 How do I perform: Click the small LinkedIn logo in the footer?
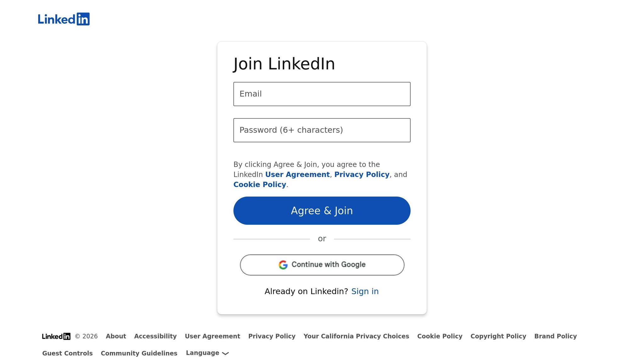pos(56,337)
